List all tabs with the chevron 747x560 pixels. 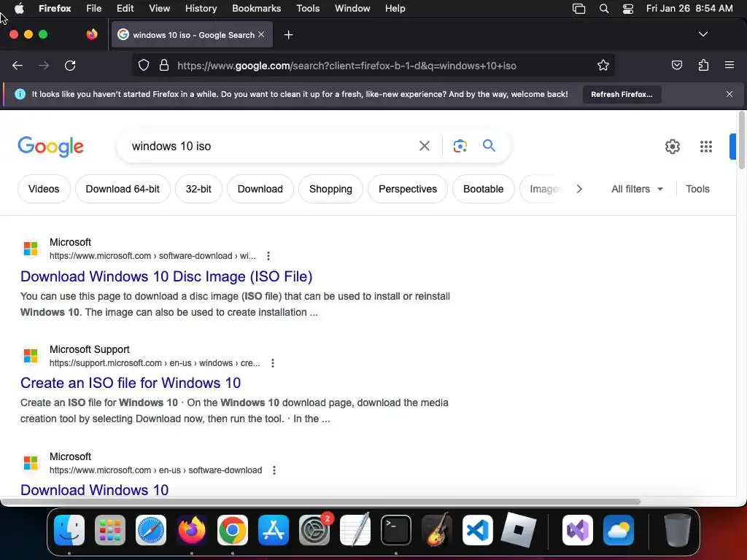(x=703, y=34)
